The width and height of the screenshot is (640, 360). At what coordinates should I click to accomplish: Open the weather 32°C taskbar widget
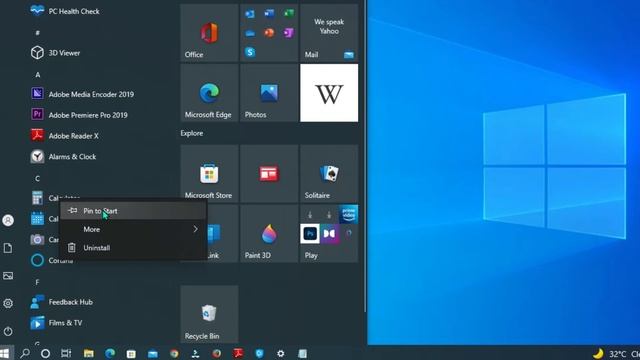click(x=616, y=353)
